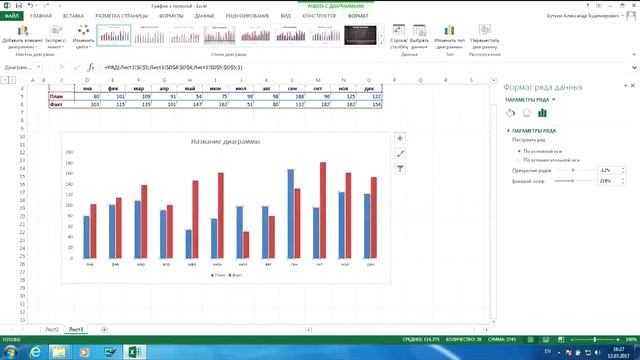
Task: Select the dark background chart style thumbnail
Action: point(360,35)
